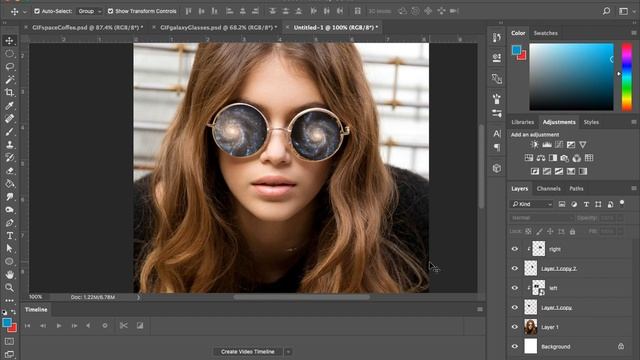Open the Styles tab

(x=591, y=122)
